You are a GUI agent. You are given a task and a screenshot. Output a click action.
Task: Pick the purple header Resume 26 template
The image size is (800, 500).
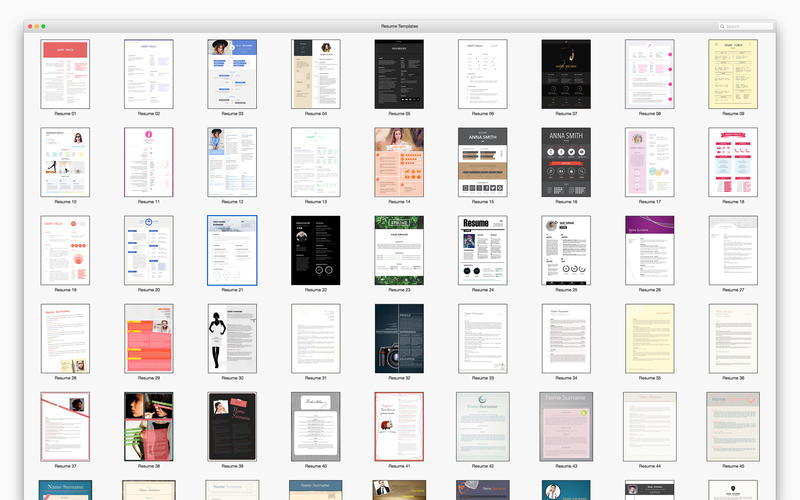point(649,251)
